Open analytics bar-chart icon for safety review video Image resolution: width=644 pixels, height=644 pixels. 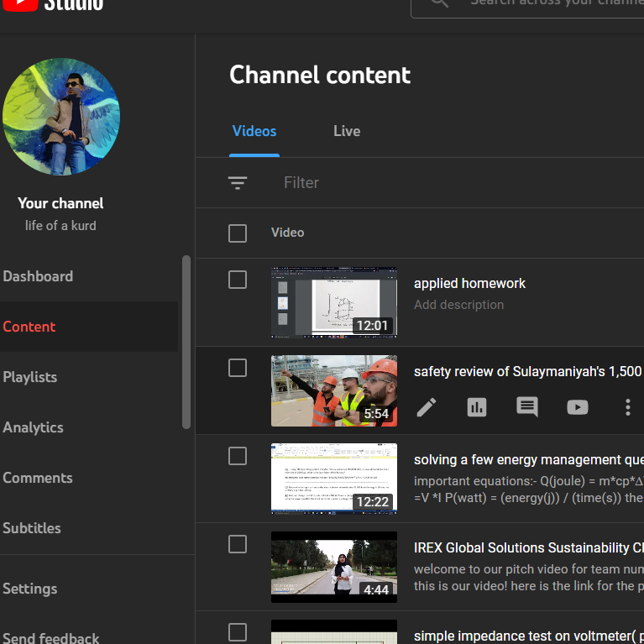[476, 407]
